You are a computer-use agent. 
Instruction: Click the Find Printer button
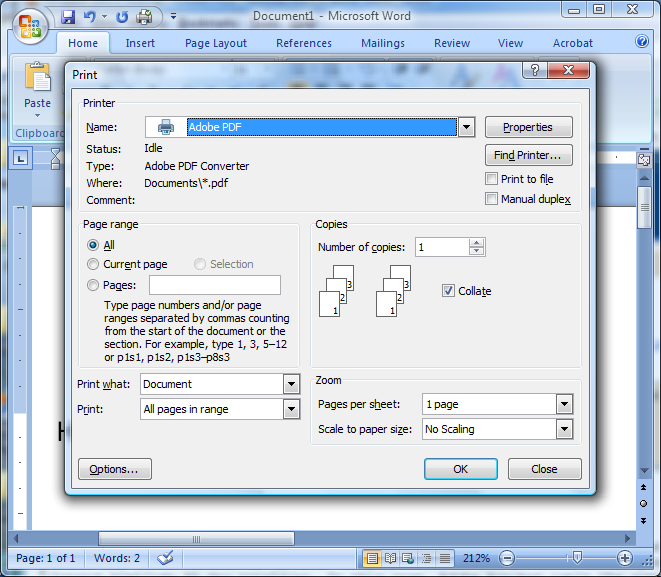[529, 155]
